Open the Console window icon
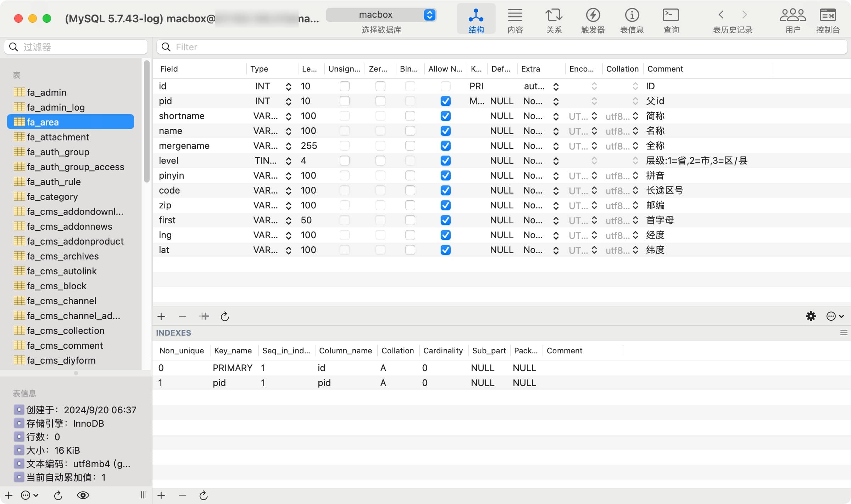 [x=828, y=15]
